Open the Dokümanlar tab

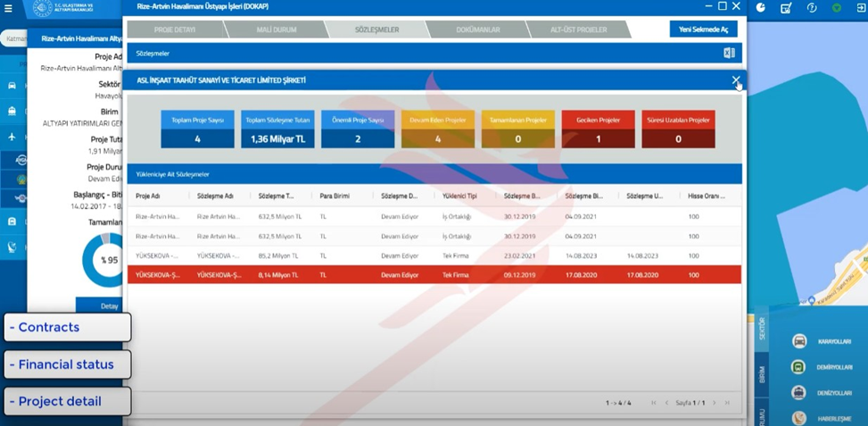[x=477, y=29]
